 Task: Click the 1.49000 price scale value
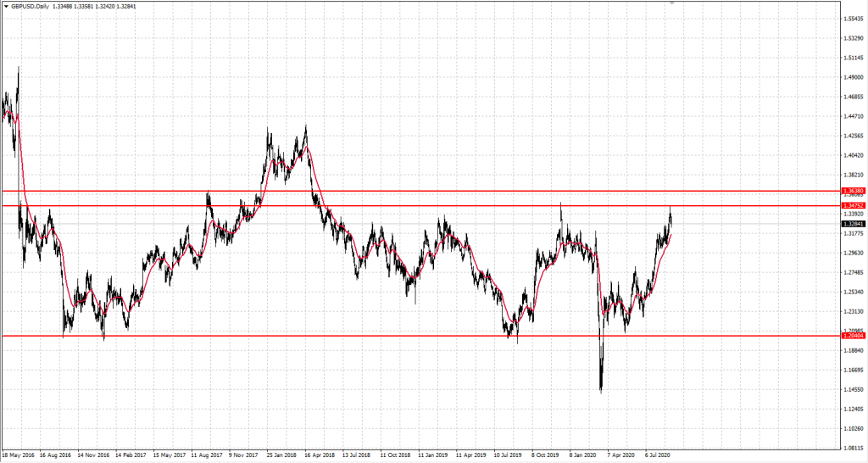(853, 77)
